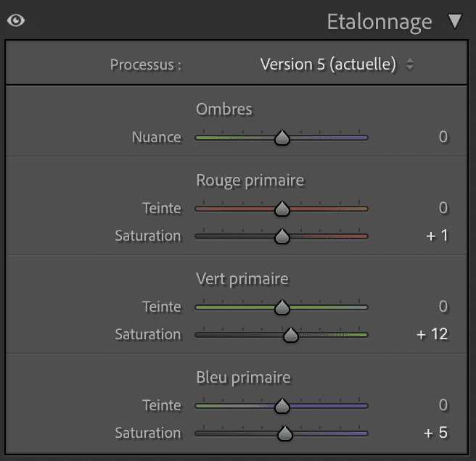This screenshot has height=461, width=476.
Task: Click the Bleu primaire Saturation slider handle
Action: coord(285,433)
